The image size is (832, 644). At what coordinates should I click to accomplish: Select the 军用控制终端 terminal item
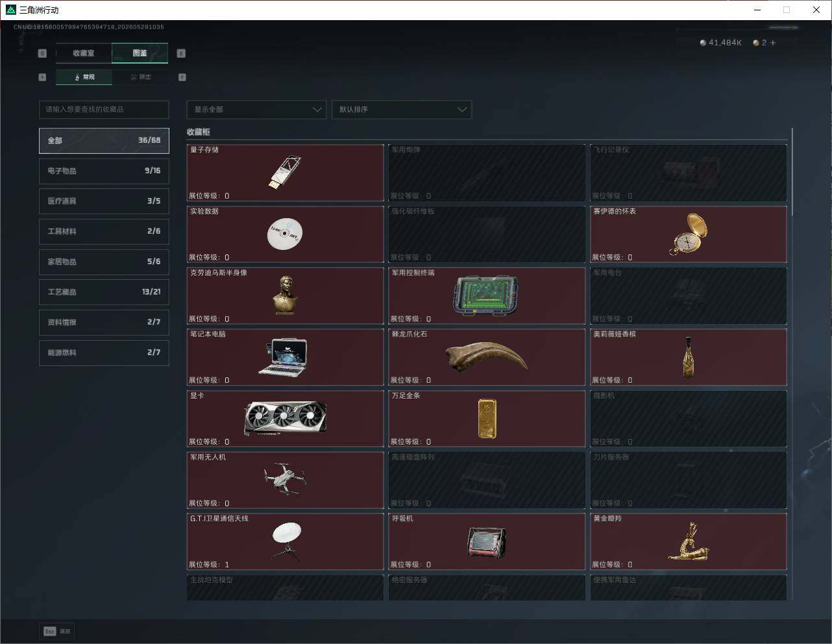487,296
